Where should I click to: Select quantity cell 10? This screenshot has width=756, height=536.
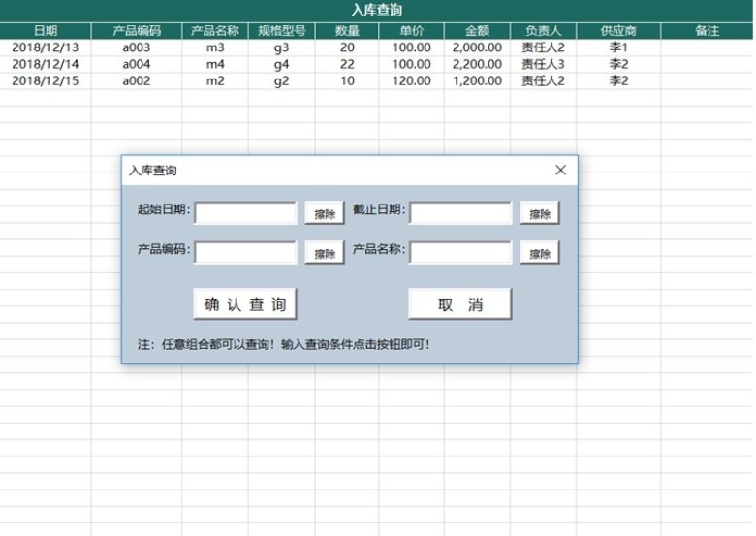tap(347, 80)
